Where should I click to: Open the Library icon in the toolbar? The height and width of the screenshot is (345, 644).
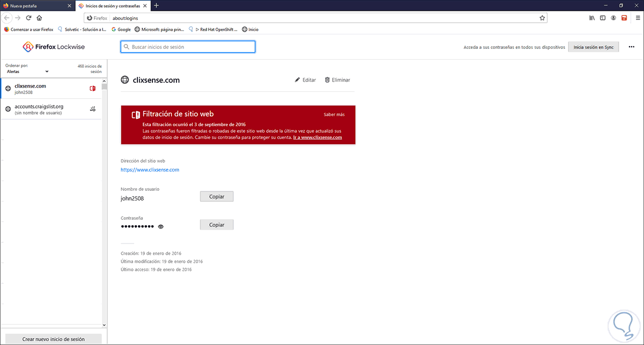(x=591, y=18)
